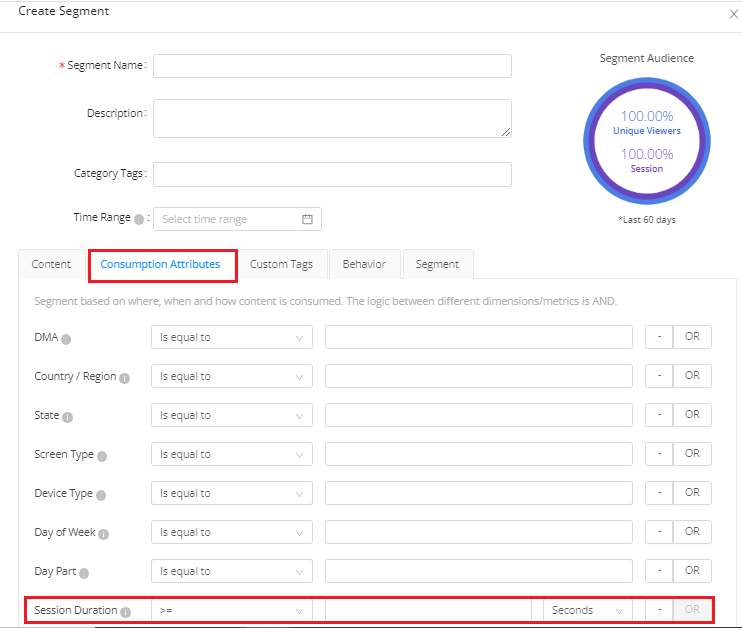Click the minus button in DMA row
The width and height of the screenshot is (742, 628).
coord(659,336)
